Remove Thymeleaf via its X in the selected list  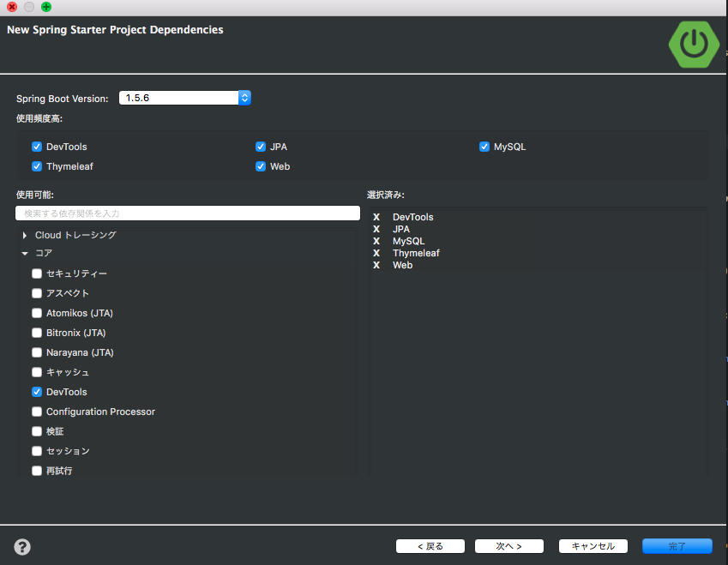point(376,254)
